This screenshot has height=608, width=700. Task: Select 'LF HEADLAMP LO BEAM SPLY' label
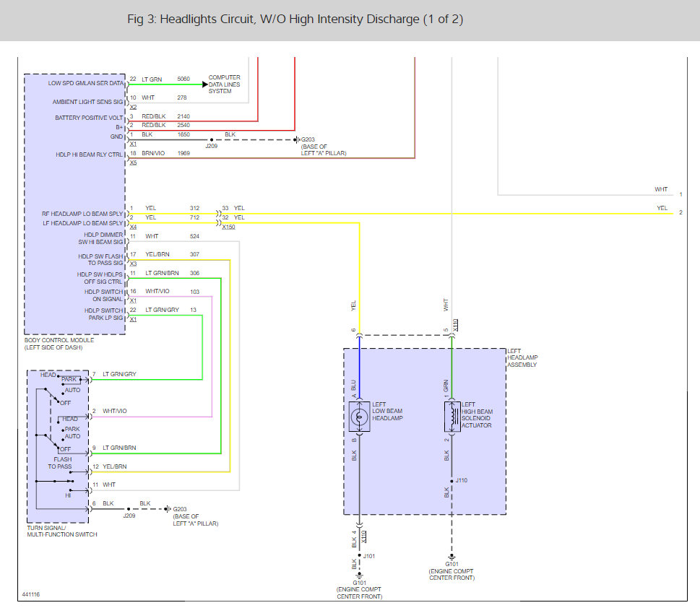coord(82,223)
